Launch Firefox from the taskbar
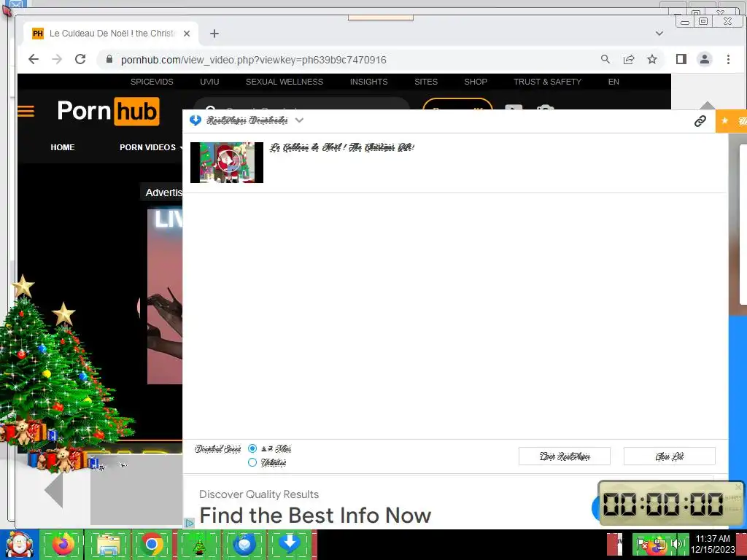The height and width of the screenshot is (560, 747). [63, 544]
